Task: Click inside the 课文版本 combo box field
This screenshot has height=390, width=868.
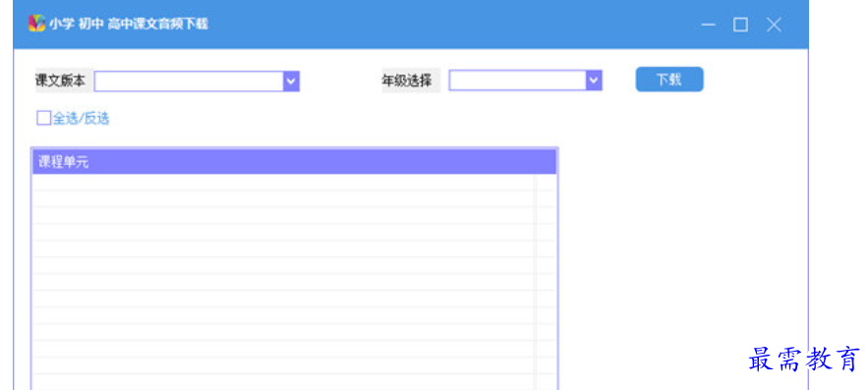Action: (189, 82)
